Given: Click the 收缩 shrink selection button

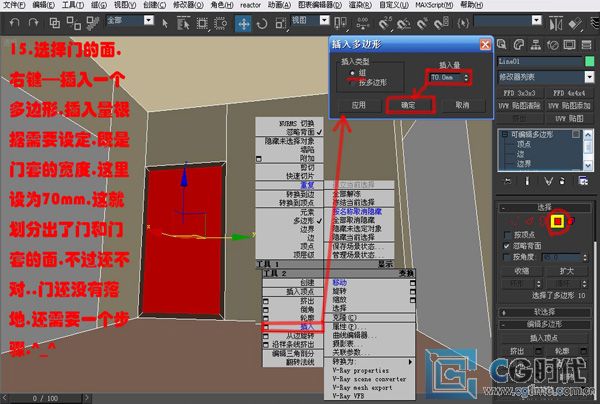Looking at the screenshot, I should (522, 271).
